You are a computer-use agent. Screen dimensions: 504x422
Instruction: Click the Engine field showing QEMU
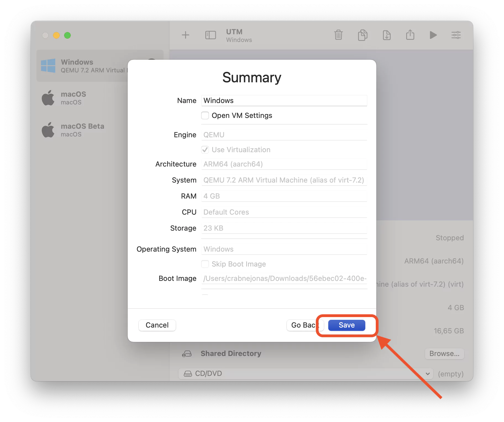point(284,135)
